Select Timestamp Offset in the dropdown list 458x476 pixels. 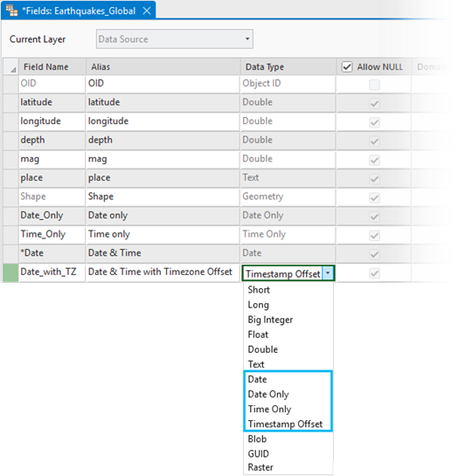[x=285, y=424]
